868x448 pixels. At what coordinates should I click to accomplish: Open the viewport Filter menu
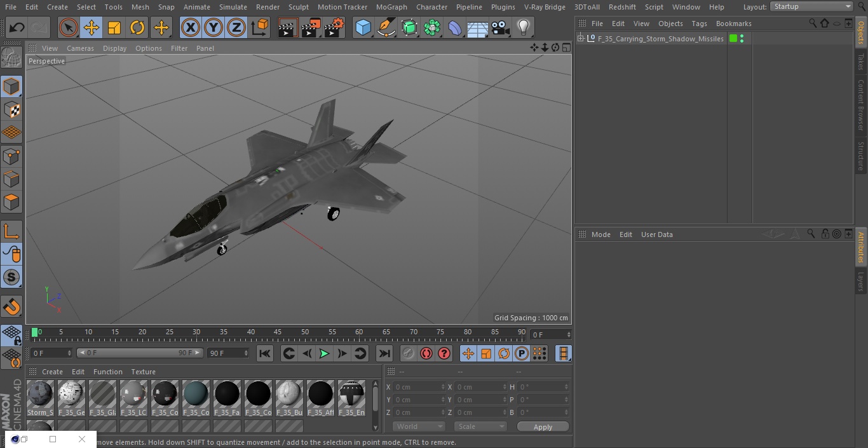coord(179,48)
